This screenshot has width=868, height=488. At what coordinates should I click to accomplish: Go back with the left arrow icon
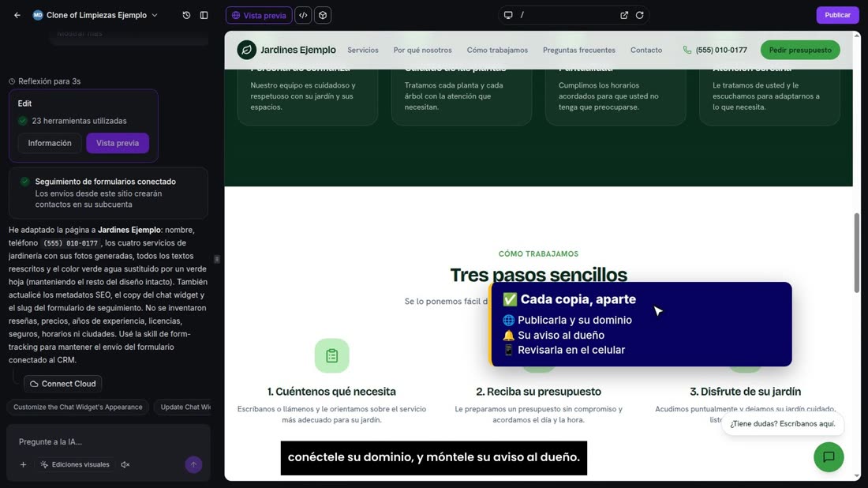pos(17,15)
